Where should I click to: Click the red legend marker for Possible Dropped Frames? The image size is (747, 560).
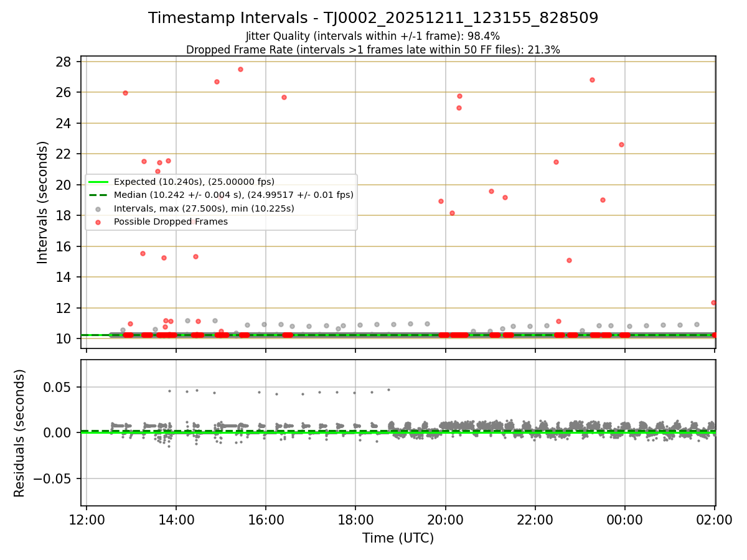98,222
